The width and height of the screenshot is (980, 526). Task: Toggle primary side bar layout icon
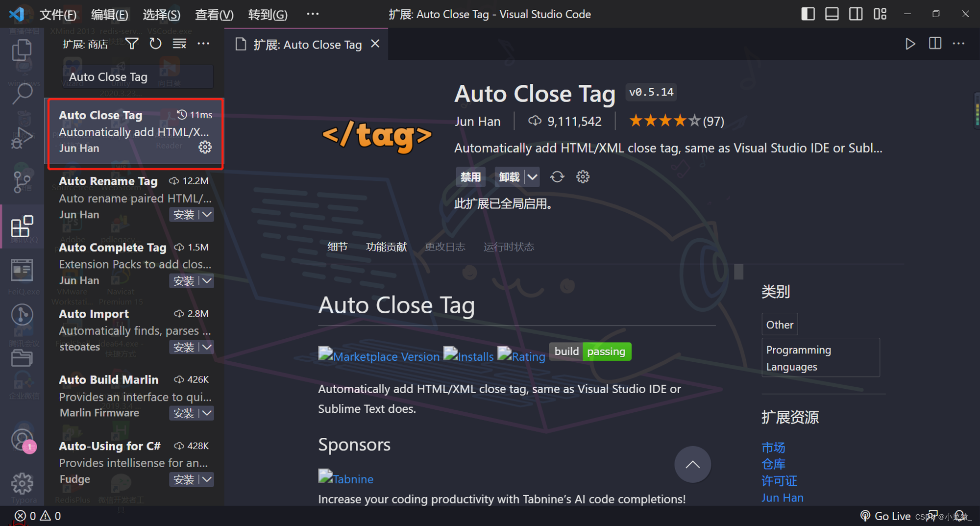(x=808, y=14)
